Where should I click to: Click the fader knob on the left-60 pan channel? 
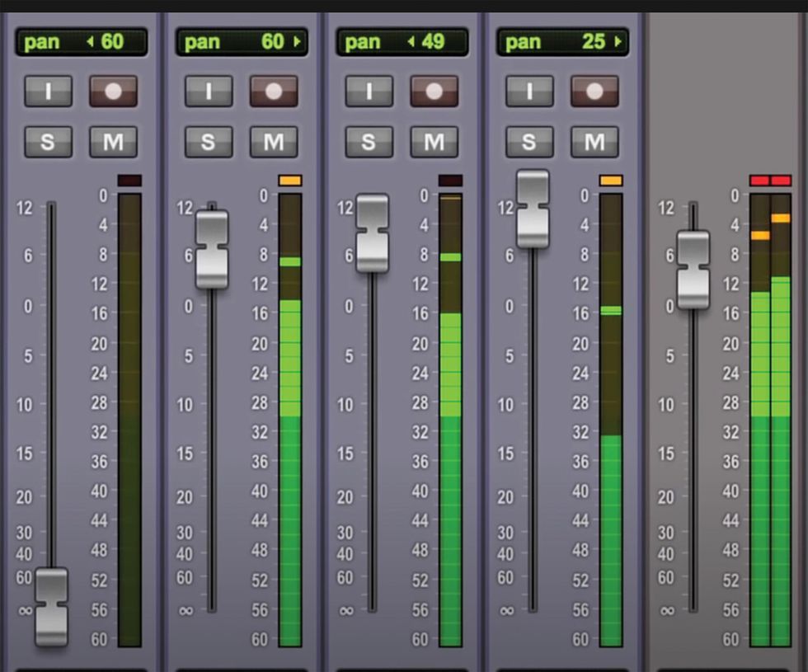(x=51, y=607)
